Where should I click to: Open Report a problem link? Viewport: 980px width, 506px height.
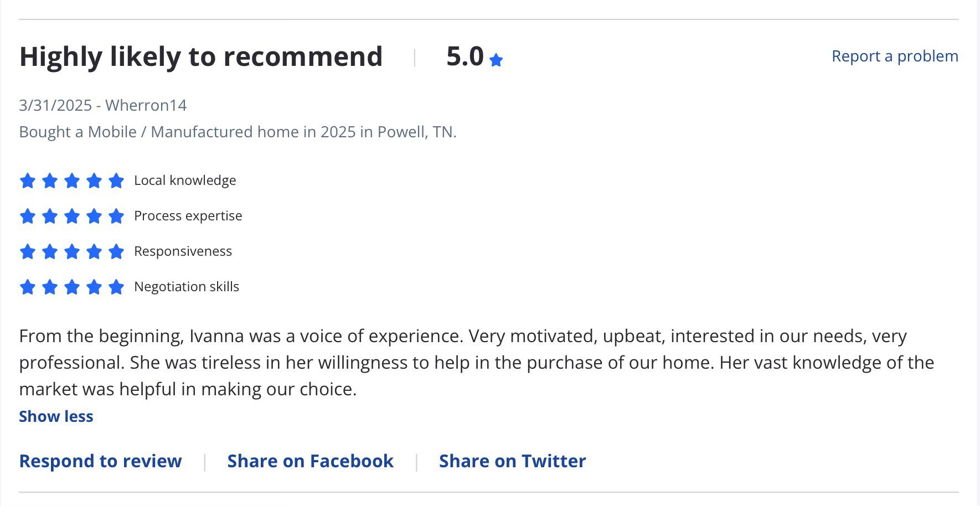(x=895, y=56)
